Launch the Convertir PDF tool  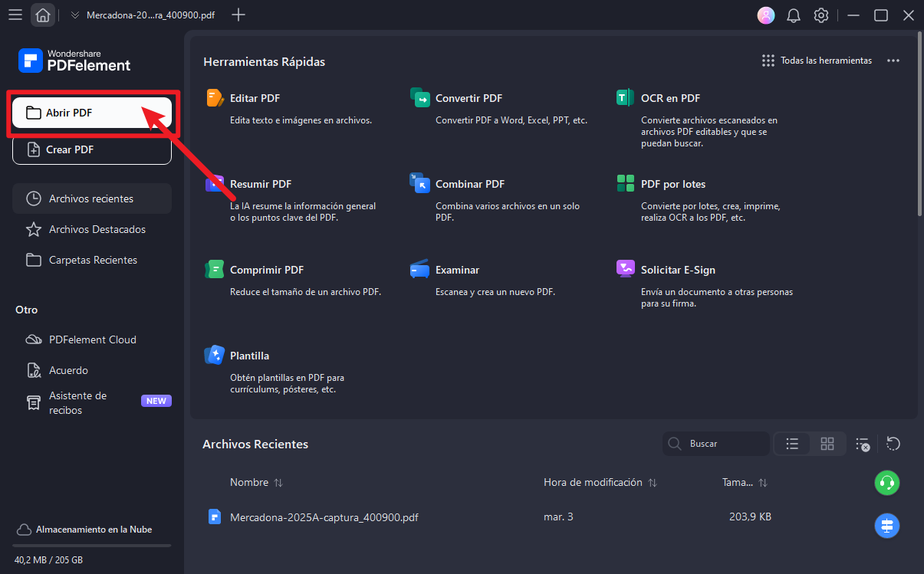pyautogui.click(x=469, y=98)
